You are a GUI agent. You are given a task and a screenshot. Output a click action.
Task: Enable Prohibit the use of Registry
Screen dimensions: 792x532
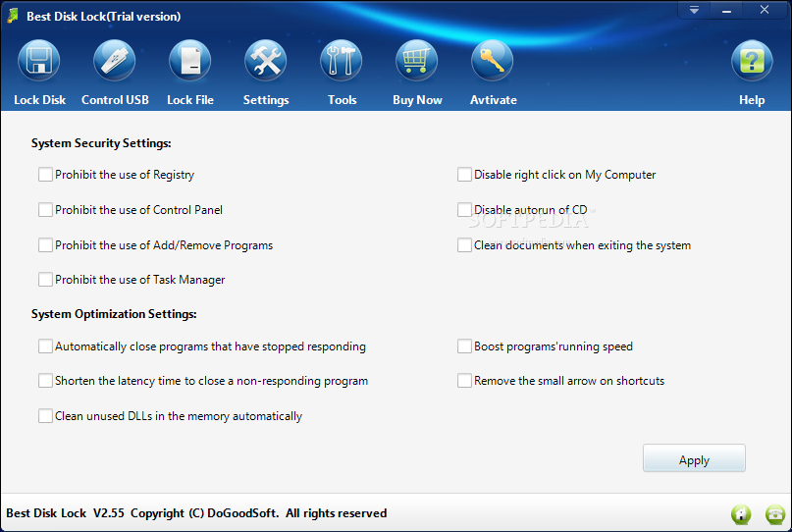[x=45, y=175]
